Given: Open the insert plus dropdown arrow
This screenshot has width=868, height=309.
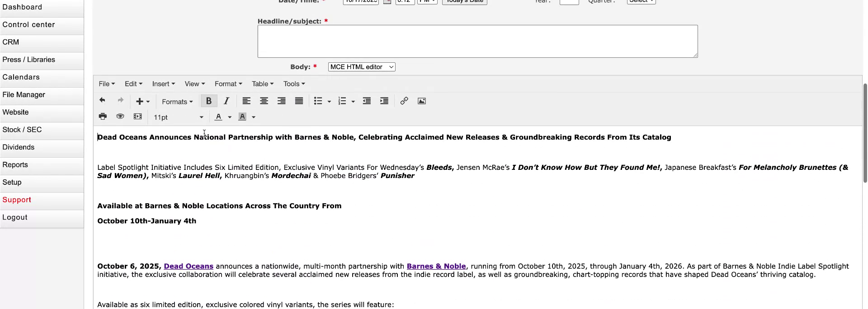Looking at the screenshot, I should pos(148,102).
